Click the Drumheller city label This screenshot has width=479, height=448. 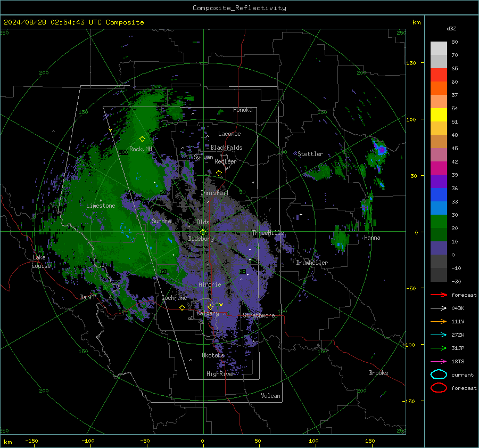pyautogui.click(x=312, y=263)
